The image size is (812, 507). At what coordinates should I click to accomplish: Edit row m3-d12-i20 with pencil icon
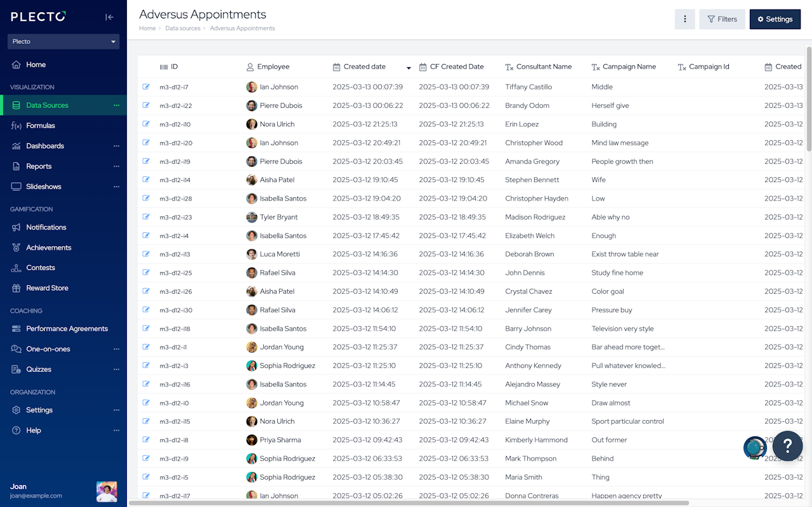[x=146, y=142]
